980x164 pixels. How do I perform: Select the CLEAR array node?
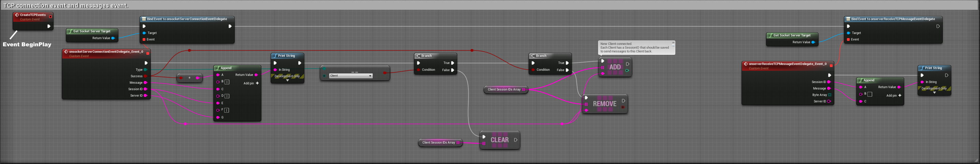[x=500, y=140]
